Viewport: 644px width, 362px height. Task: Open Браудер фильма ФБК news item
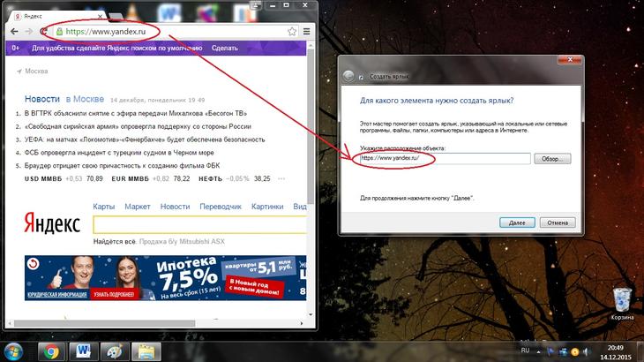pos(122,166)
